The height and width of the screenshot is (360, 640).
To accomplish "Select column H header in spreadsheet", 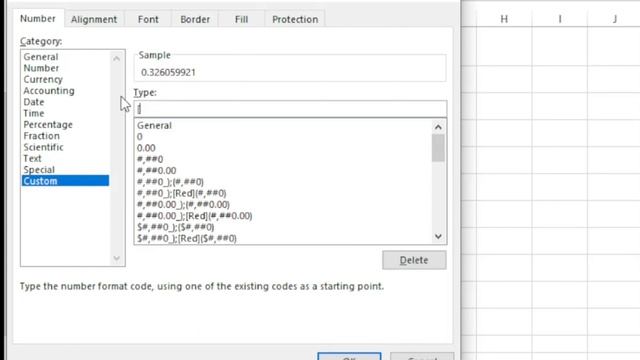I will tap(504, 19).
